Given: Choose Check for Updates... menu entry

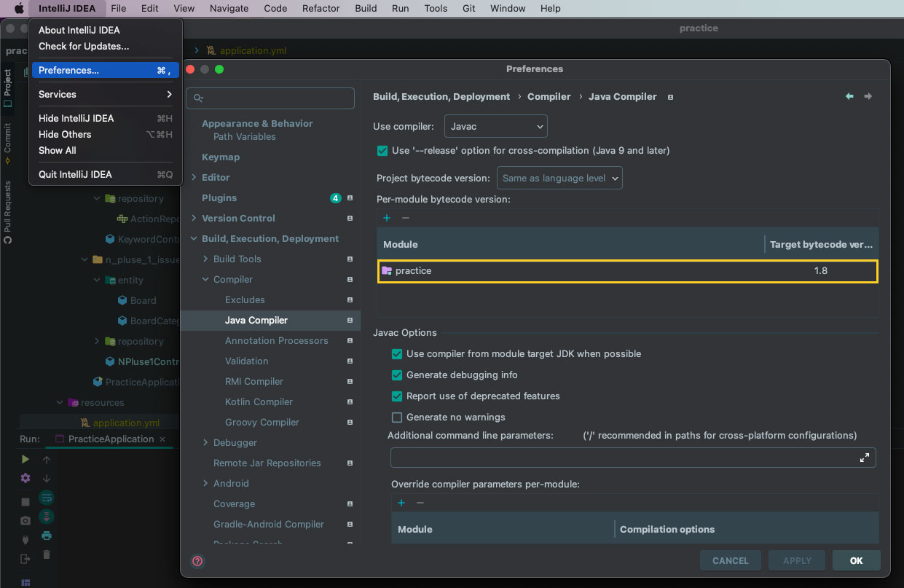Looking at the screenshot, I should (x=106, y=46).
